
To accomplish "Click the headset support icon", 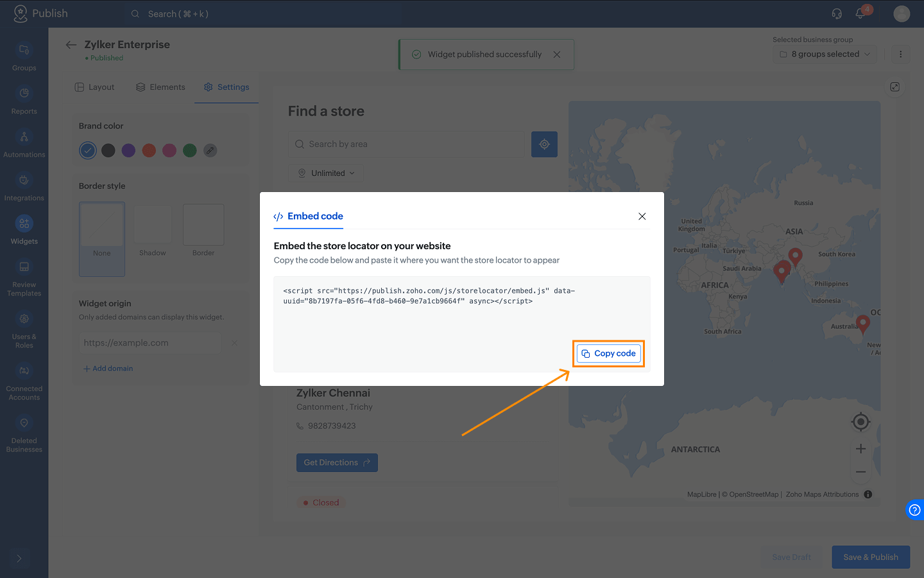I will click(837, 13).
